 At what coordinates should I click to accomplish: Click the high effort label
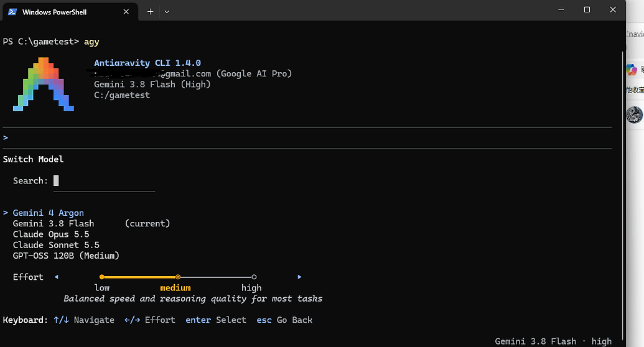point(251,288)
